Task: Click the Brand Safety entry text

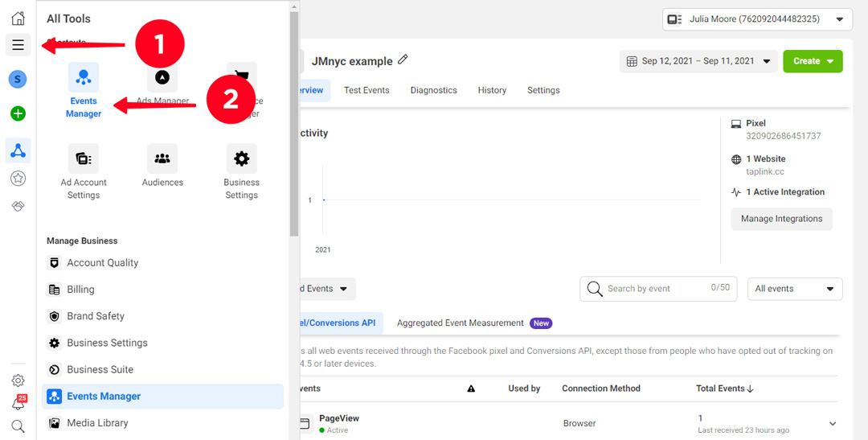Action: 96,316
